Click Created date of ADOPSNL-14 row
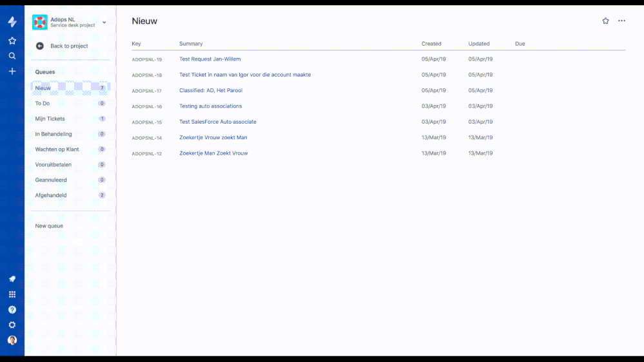The image size is (644, 362). [433, 137]
